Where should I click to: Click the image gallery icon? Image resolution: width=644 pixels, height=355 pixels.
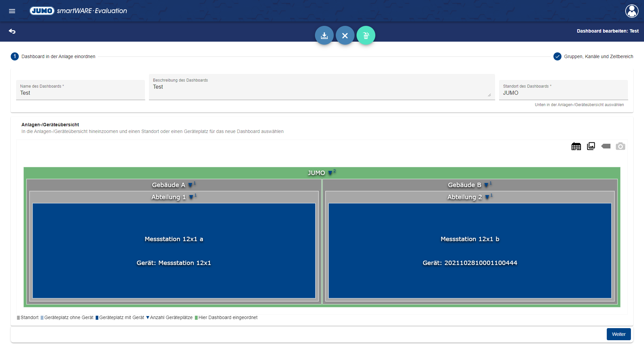click(x=591, y=146)
